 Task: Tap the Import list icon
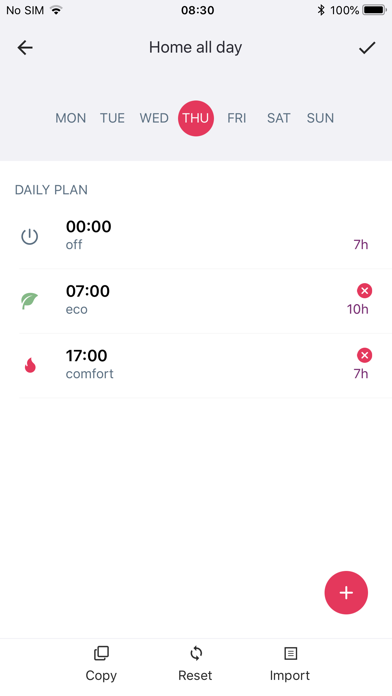tap(290, 653)
